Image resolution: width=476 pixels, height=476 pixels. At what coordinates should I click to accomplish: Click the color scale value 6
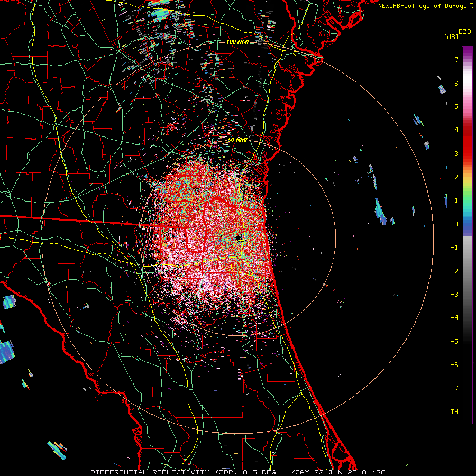click(x=456, y=83)
